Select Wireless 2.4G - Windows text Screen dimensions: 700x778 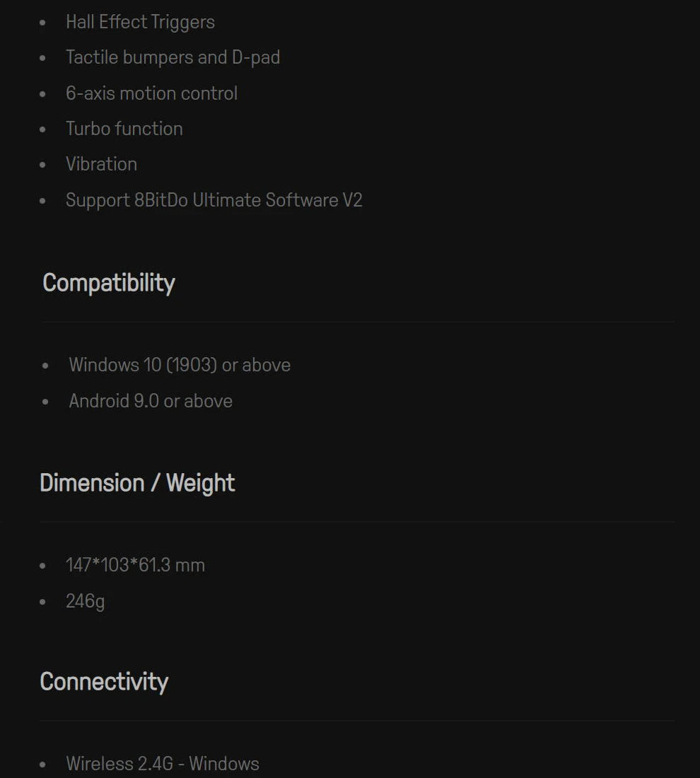(162, 764)
